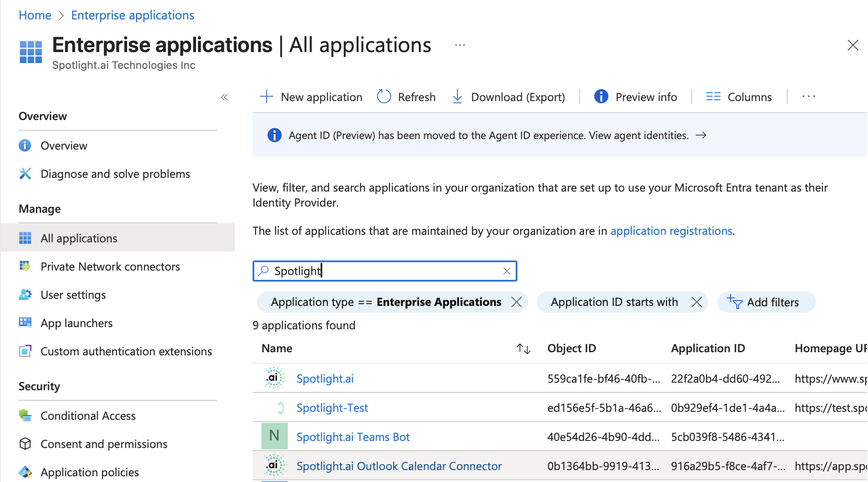Click the Spotlight.ai Outlook Calendar Connector logo
The height and width of the screenshot is (482, 868).
tap(274, 466)
